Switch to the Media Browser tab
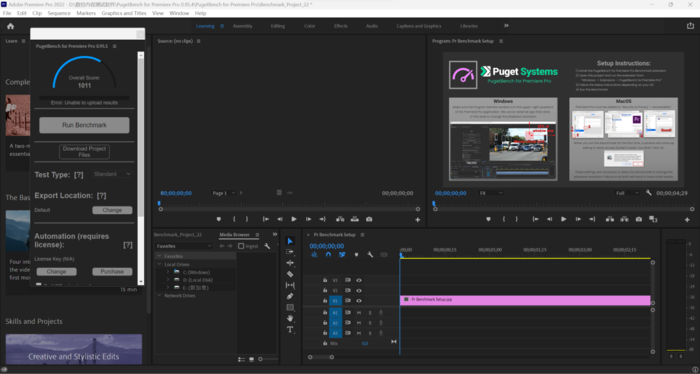Image resolution: width=700 pixels, height=374 pixels. (234, 235)
